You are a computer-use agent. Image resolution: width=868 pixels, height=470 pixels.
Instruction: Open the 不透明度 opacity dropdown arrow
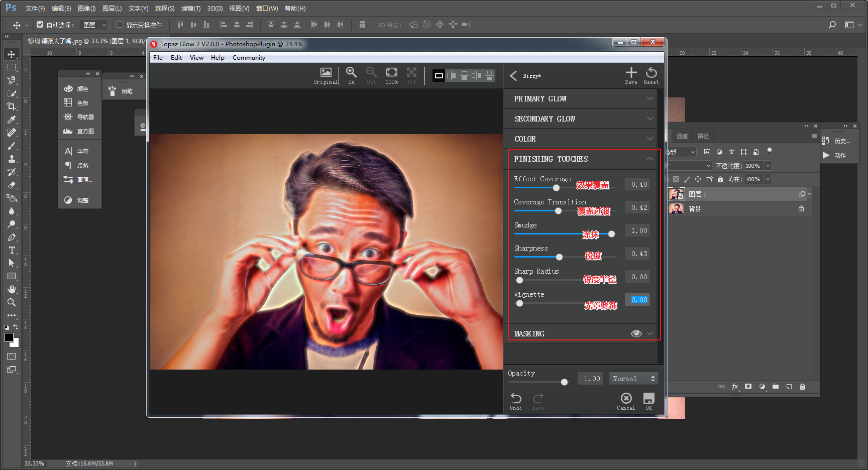tap(768, 166)
